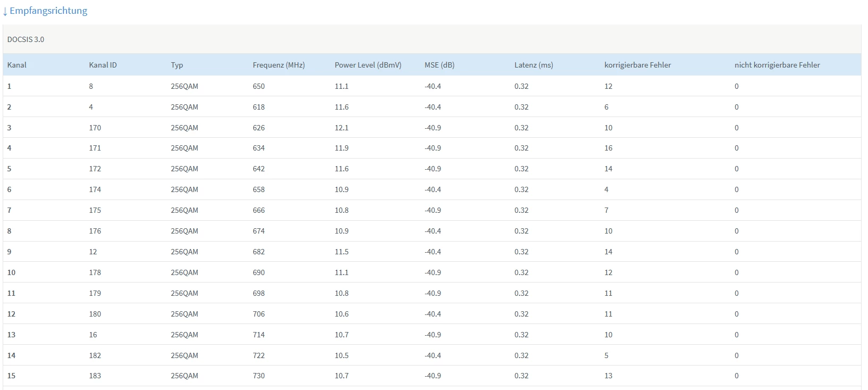This screenshot has height=390, width=868.
Task: Click the nicht korrigierbare Fehler header
Action: click(777, 65)
